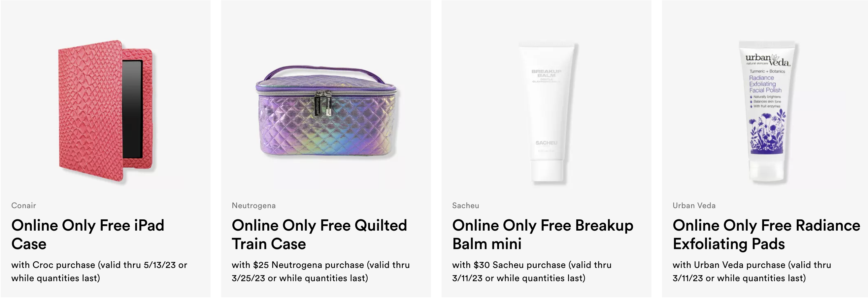Click the Urban Veda brand label

tap(694, 205)
